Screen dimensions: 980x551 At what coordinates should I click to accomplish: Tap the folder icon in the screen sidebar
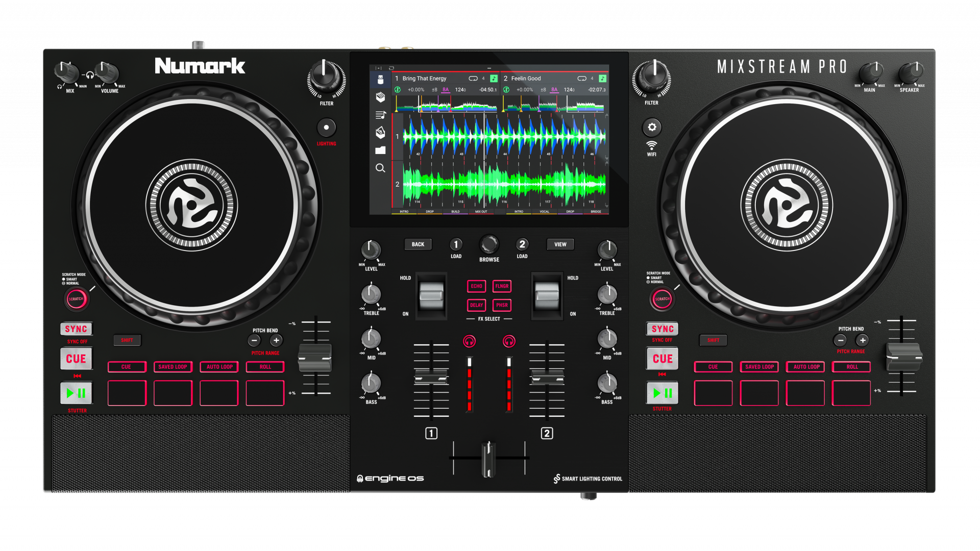(x=380, y=150)
